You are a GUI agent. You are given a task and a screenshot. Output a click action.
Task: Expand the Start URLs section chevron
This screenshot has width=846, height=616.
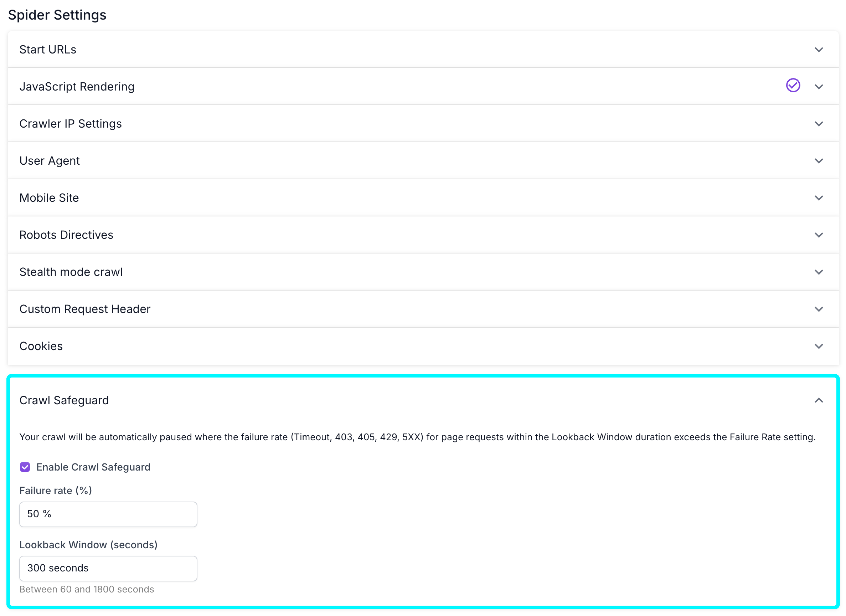819,50
